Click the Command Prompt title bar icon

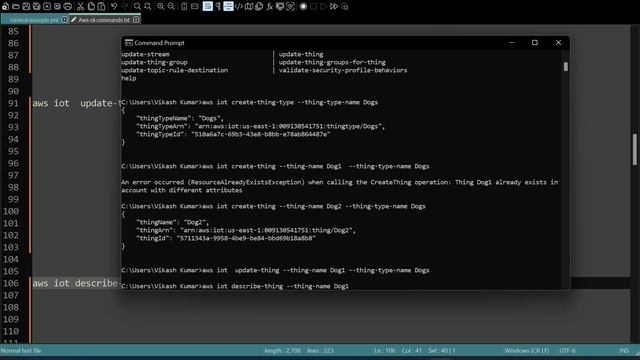tap(129, 43)
